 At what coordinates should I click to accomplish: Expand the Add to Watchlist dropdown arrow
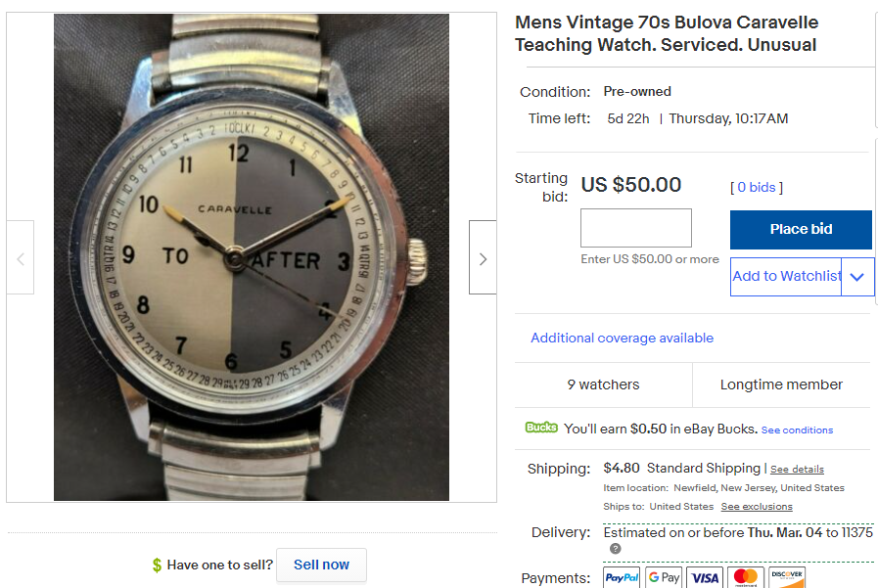pyautogui.click(x=857, y=277)
